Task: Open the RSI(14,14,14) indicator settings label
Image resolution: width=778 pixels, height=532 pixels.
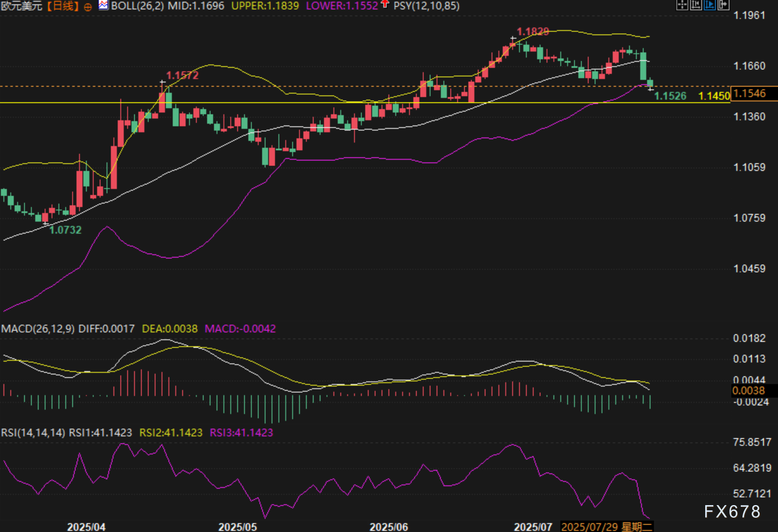Action: tap(33, 432)
